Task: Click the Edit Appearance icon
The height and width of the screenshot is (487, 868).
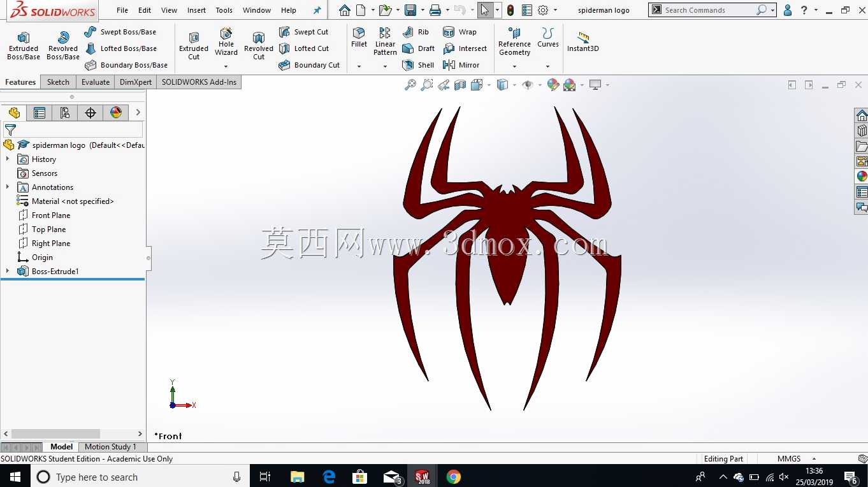Action: click(x=553, y=85)
